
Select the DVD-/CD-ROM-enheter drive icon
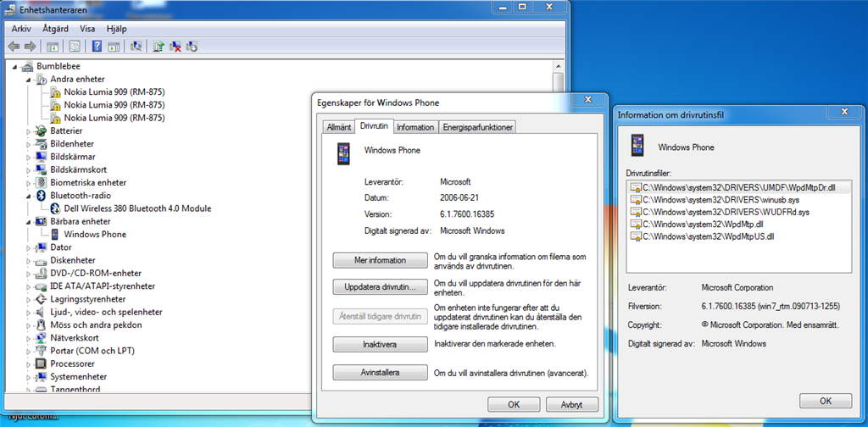pyautogui.click(x=42, y=274)
